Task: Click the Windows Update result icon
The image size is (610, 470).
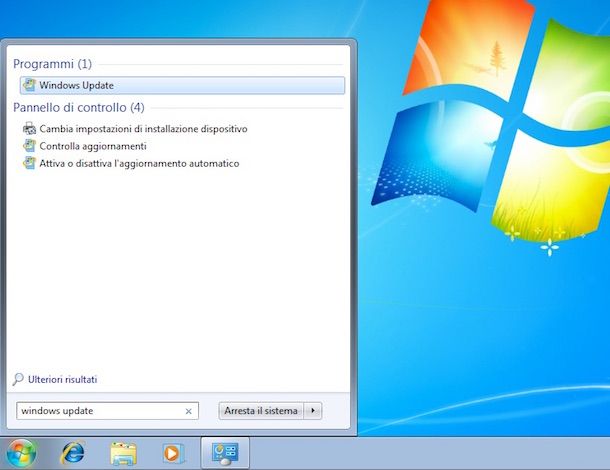Action: [29, 85]
